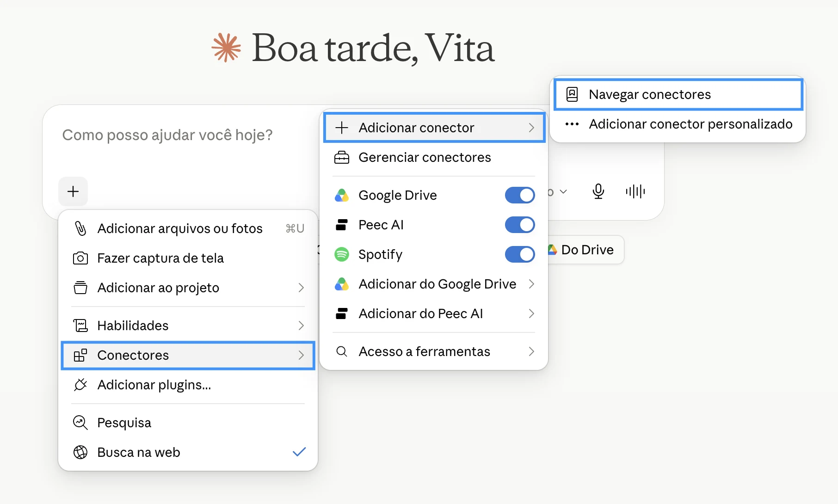The width and height of the screenshot is (838, 504).
Task: Select Navegar conectores menu item
Action: pos(678,94)
